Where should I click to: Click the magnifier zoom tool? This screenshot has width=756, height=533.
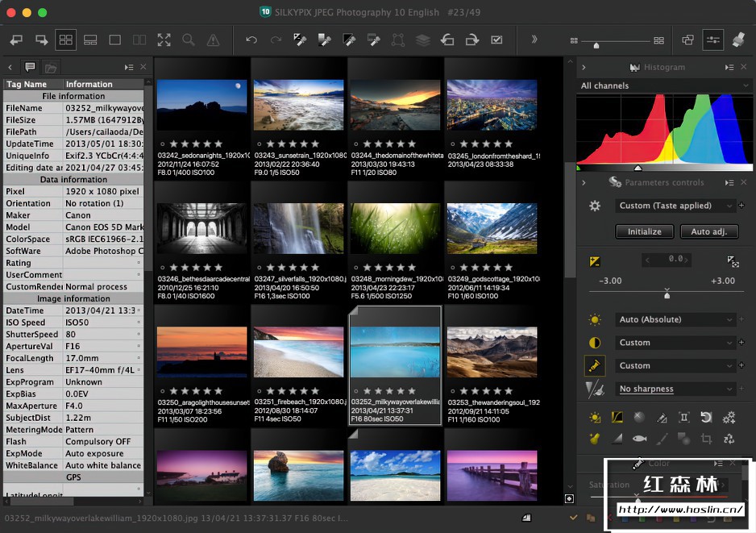tap(188, 40)
